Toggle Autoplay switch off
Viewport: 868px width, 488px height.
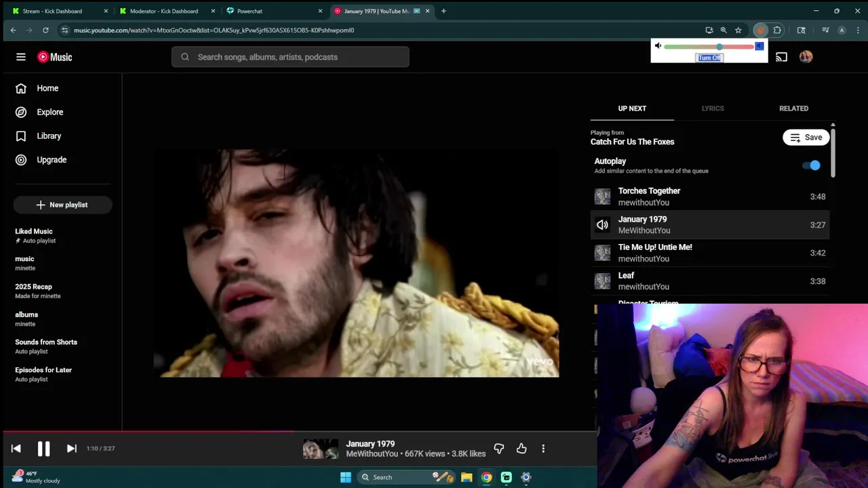click(x=812, y=165)
